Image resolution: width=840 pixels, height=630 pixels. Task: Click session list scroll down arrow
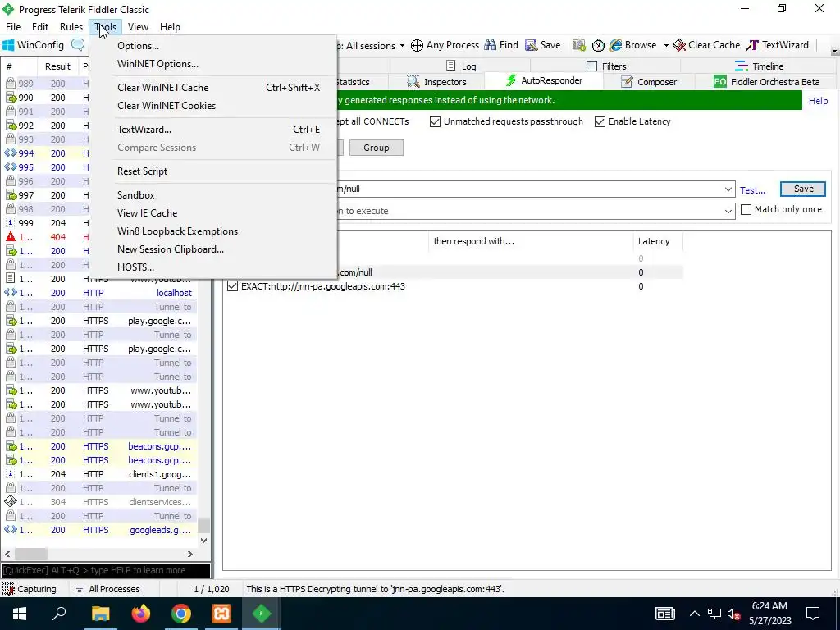click(203, 541)
